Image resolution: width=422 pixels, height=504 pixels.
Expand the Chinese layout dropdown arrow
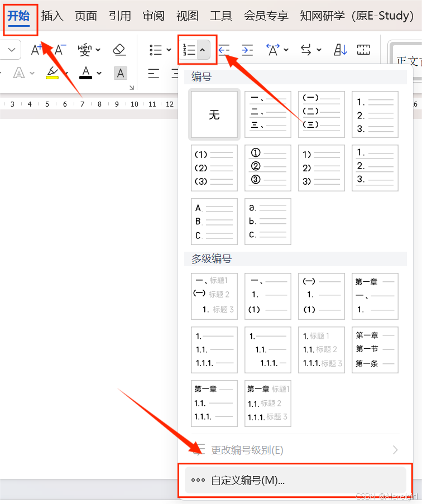tap(286, 50)
